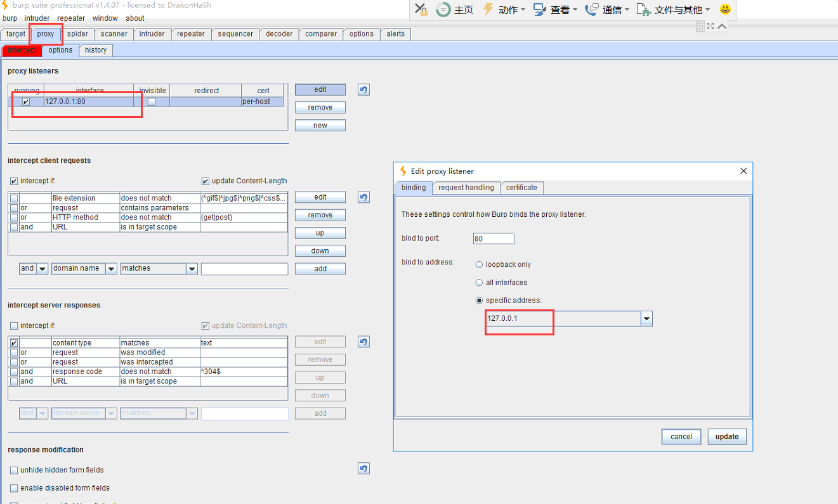This screenshot has width=838, height=504.
Task: Enable the file extension rule checkbox
Action: pos(14,198)
